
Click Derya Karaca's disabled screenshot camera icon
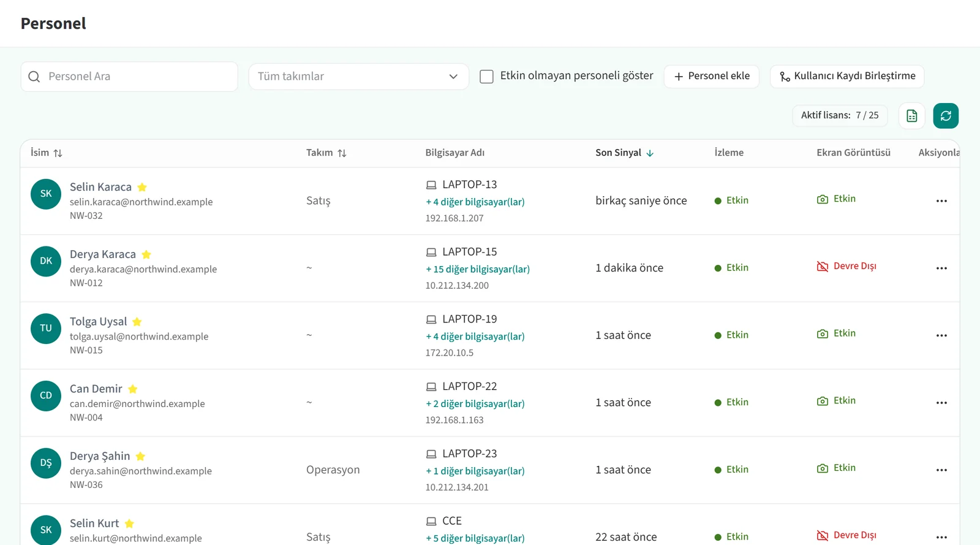tap(823, 266)
